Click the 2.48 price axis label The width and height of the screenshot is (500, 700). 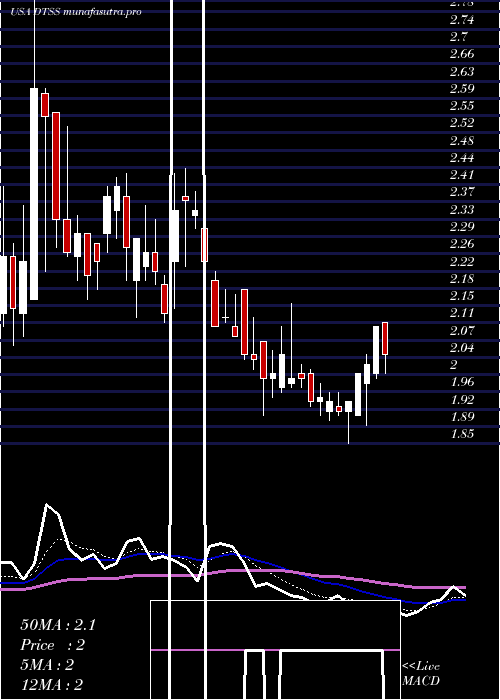462,140
